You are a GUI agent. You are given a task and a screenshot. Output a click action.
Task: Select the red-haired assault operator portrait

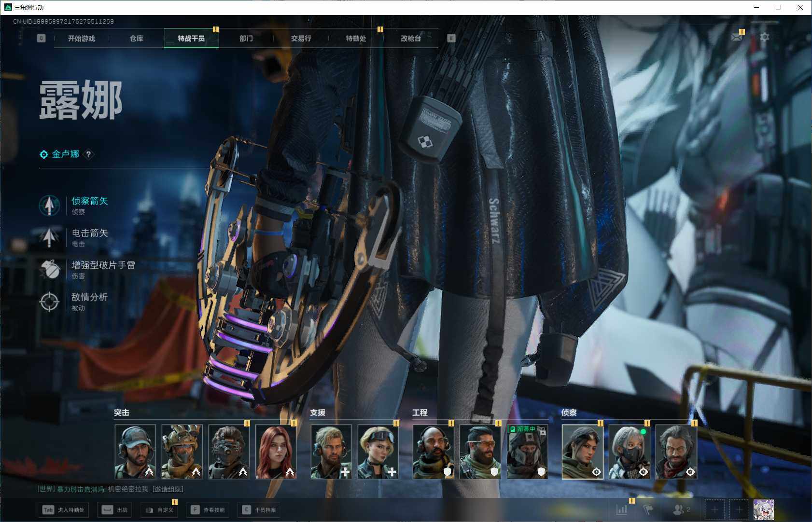click(x=276, y=452)
